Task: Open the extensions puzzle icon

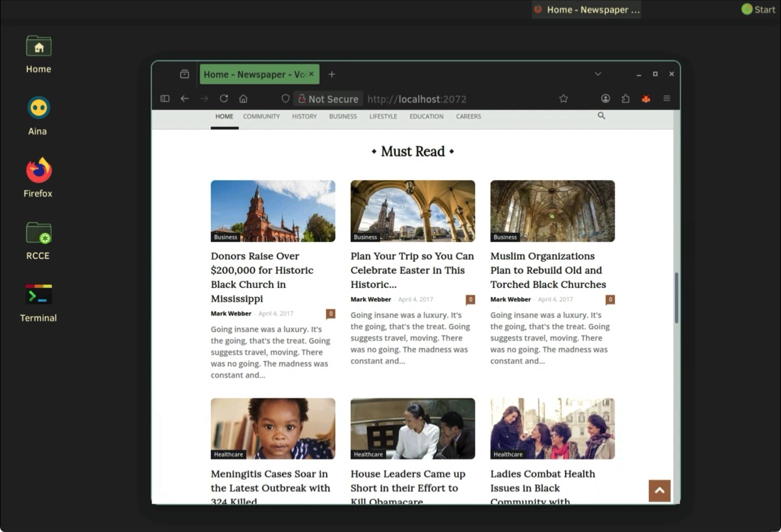Action: click(x=625, y=99)
